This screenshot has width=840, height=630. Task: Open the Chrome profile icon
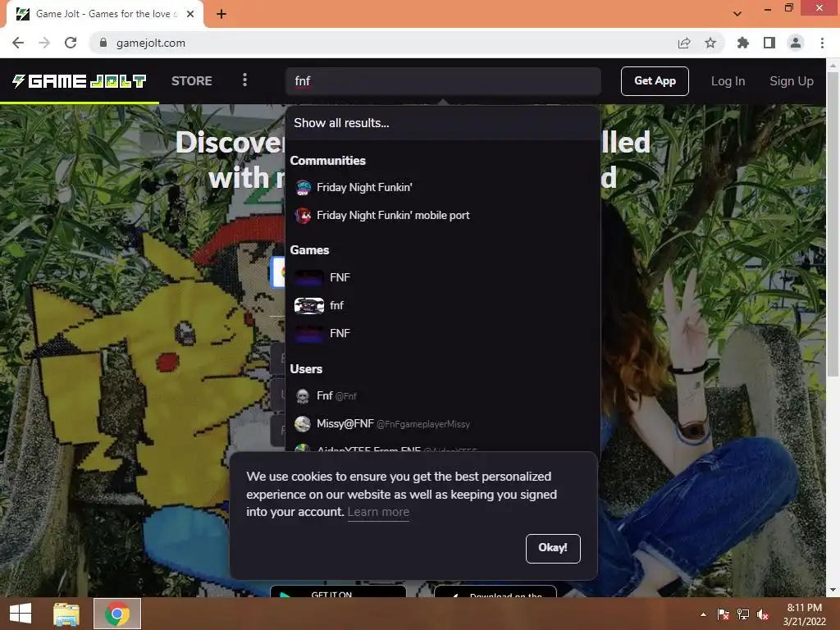pyautogui.click(x=796, y=43)
